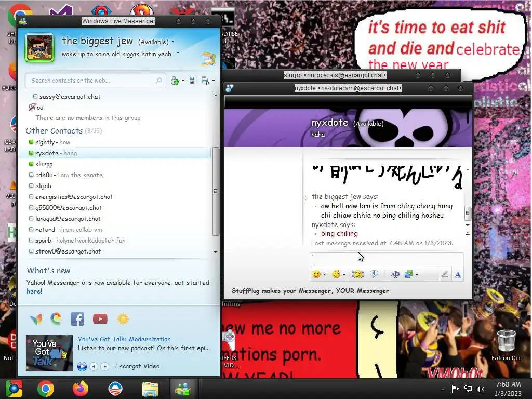This screenshot has height=399, width=532.
Task: Expand the emoticon picker dropdown arrow
Action: (324, 274)
